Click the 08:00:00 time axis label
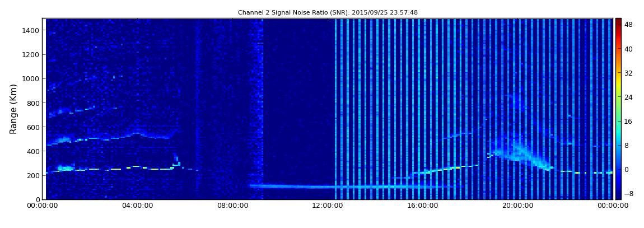This screenshot has width=644, height=228. 232,206
